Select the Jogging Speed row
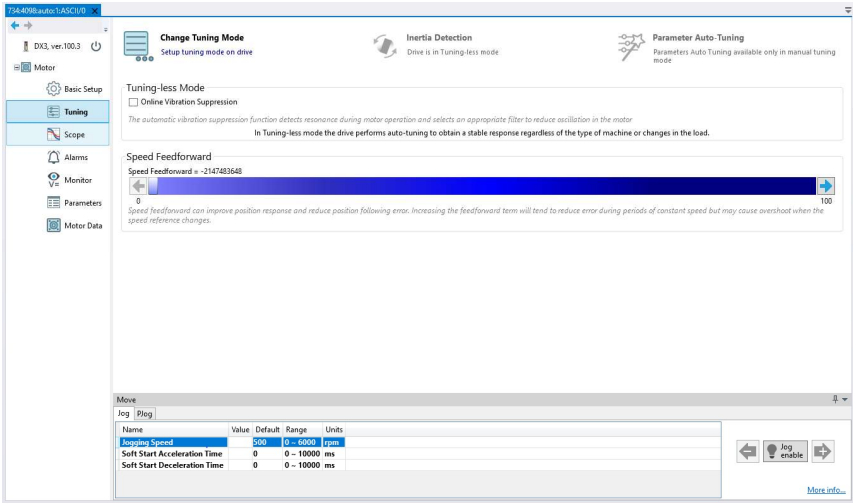853x503 pixels. [232, 442]
